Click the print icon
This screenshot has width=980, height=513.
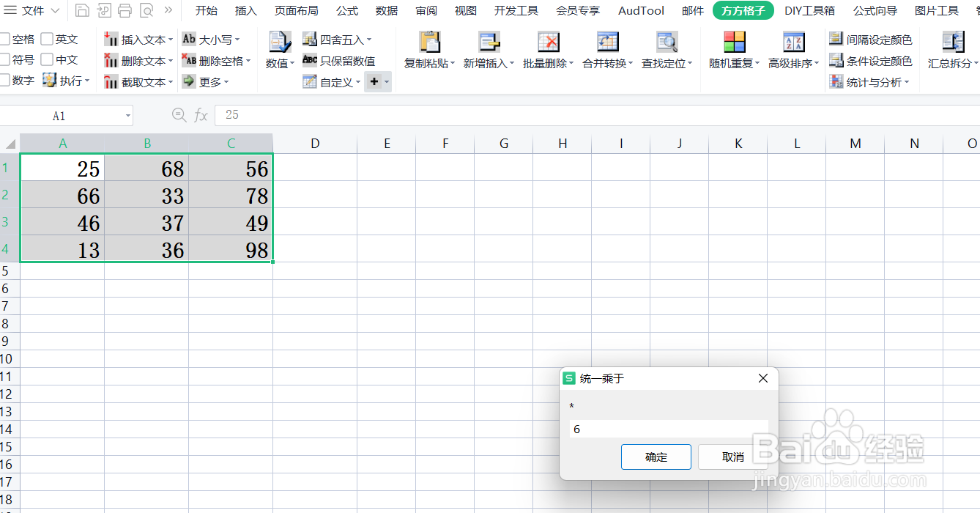click(125, 10)
